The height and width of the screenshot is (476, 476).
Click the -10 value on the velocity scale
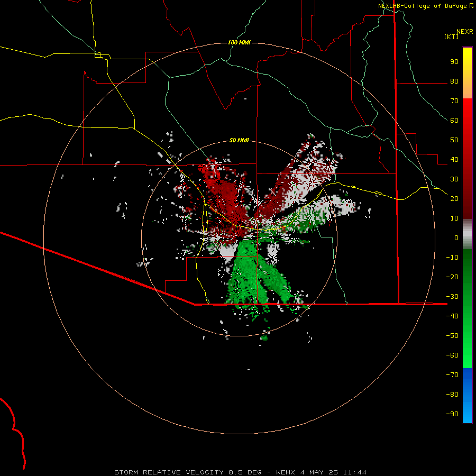pyautogui.click(x=452, y=258)
